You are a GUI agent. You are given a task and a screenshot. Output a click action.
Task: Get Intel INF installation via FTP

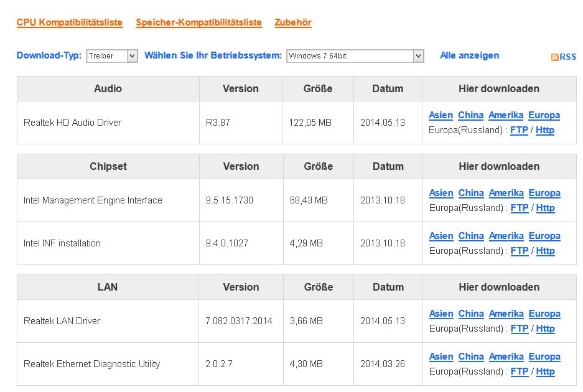click(x=520, y=251)
